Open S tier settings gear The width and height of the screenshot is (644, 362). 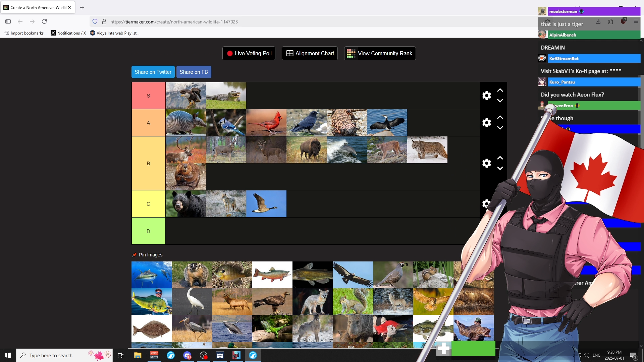[x=486, y=96]
